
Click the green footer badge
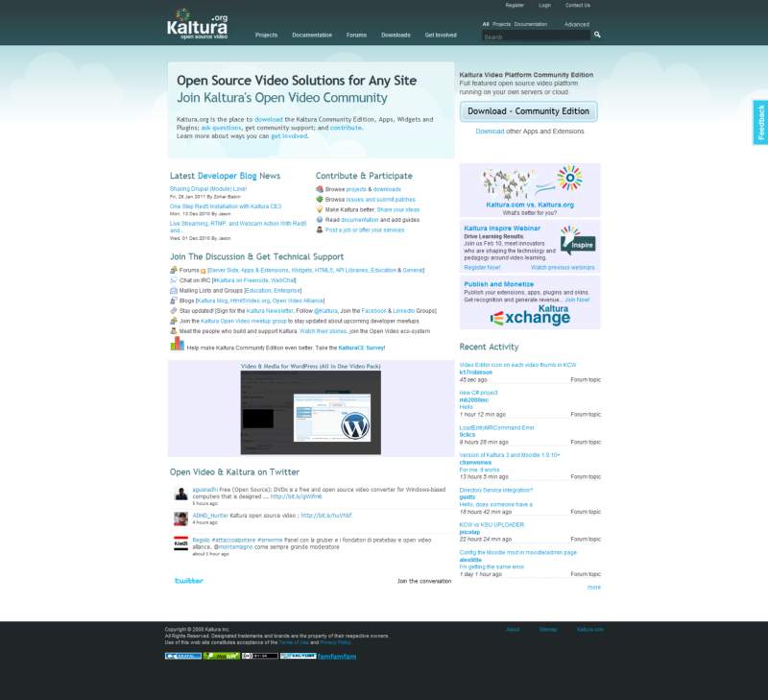(222, 656)
